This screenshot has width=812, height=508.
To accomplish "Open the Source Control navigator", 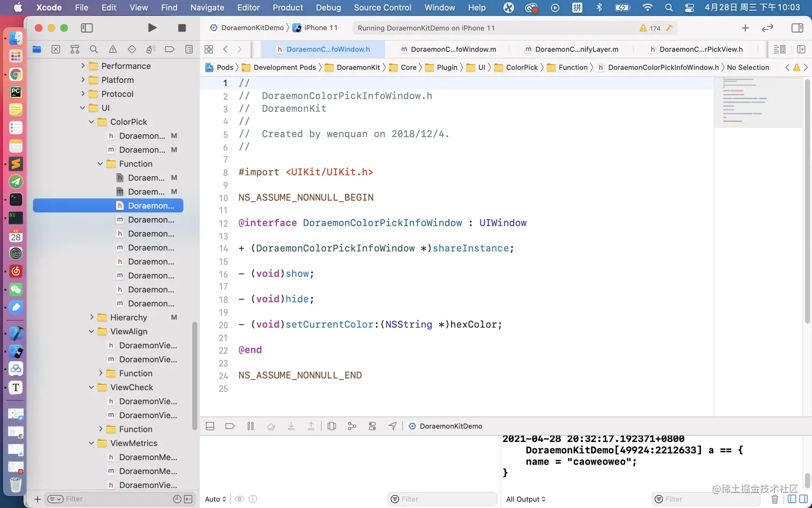I will [56, 49].
